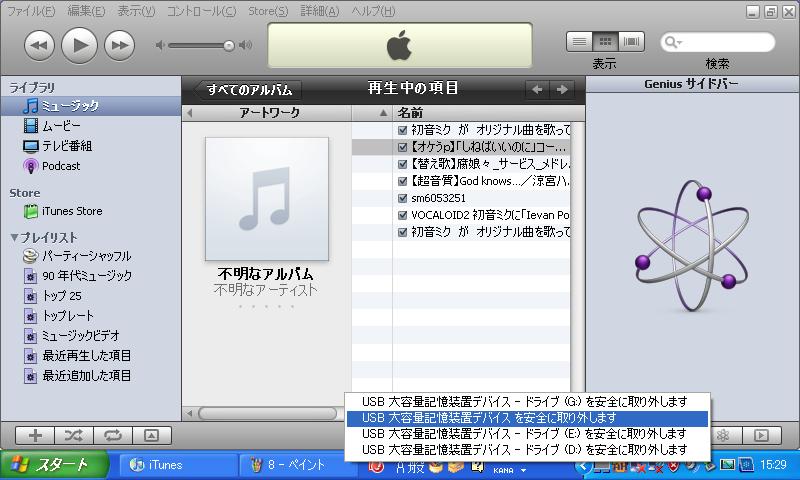Open the ヘルプ(H) menu
800x480 pixels.
point(373,11)
